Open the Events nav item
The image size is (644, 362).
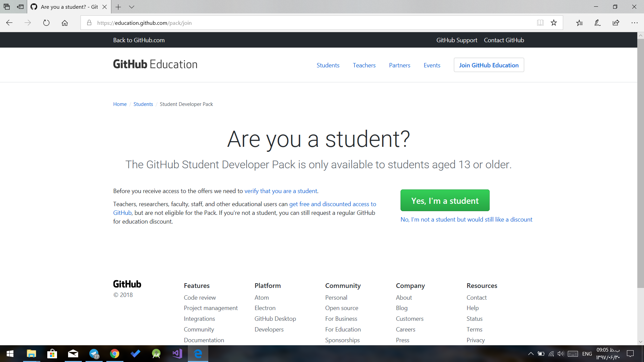click(x=432, y=65)
